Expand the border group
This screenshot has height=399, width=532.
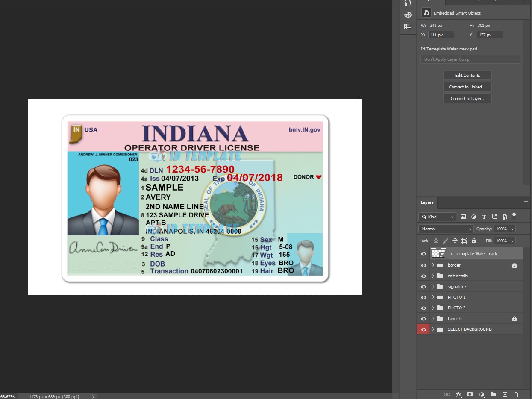433,265
